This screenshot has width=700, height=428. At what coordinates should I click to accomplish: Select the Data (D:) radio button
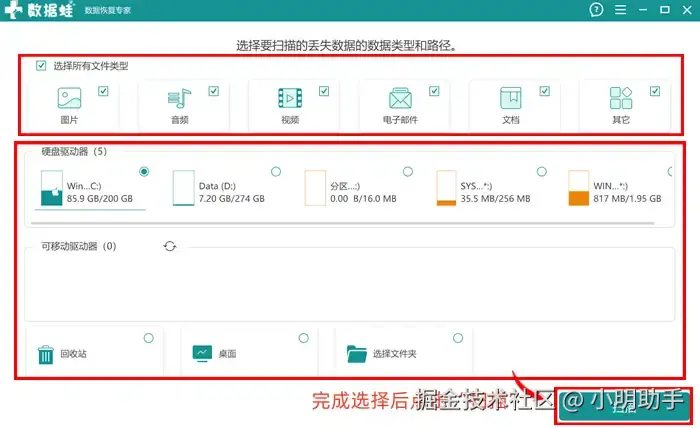[x=276, y=171]
